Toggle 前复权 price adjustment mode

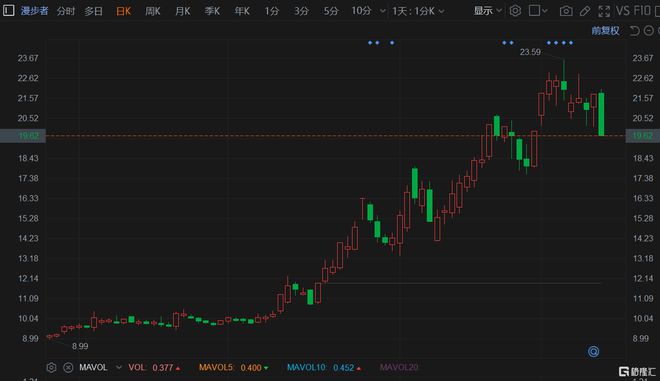[605, 31]
